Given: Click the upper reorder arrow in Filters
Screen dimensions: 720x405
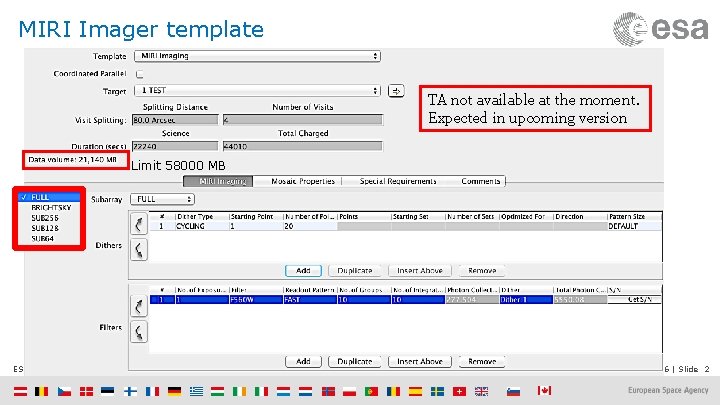Looking at the screenshot, I should [x=139, y=306].
